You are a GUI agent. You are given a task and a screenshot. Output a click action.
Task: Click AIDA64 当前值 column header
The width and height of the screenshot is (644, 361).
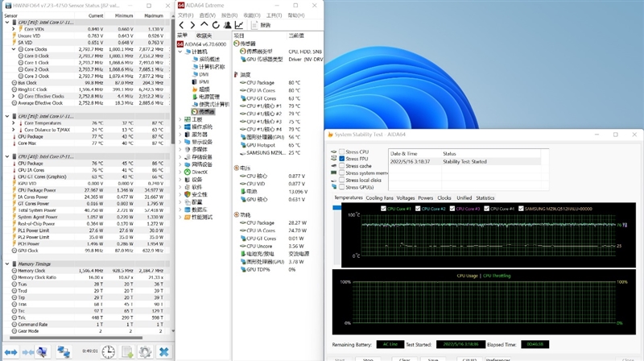pyautogui.click(x=296, y=35)
